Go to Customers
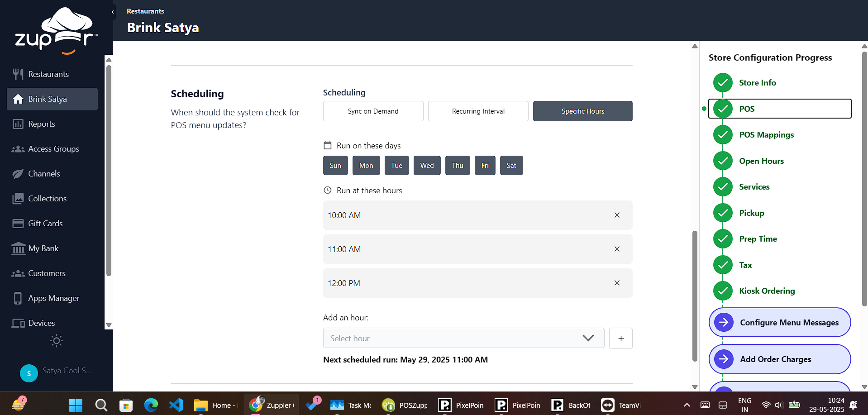868x415 pixels. [x=52, y=273]
